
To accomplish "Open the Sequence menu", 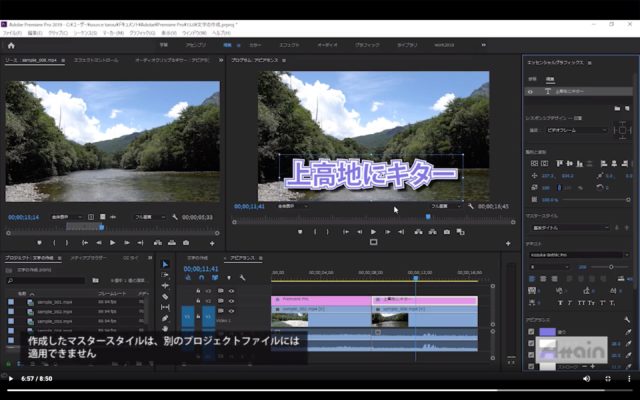I will tap(85, 33).
